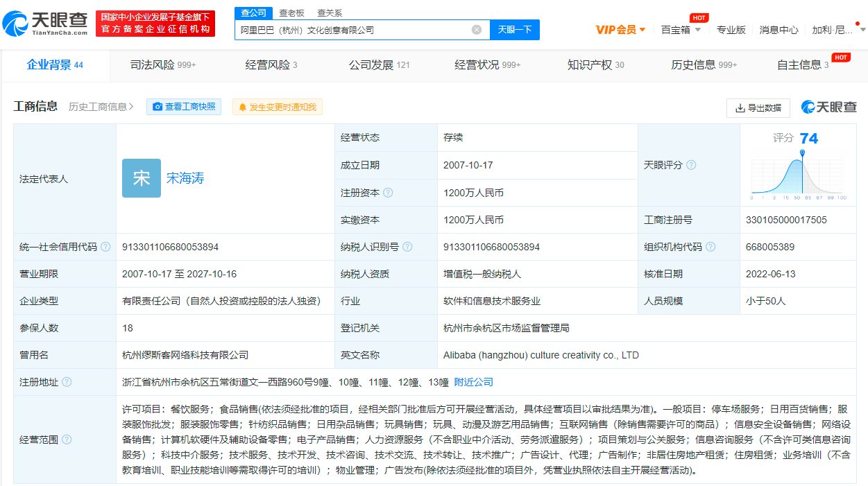Click the help icon next to 纳税人识别号

click(x=407, y=247)
